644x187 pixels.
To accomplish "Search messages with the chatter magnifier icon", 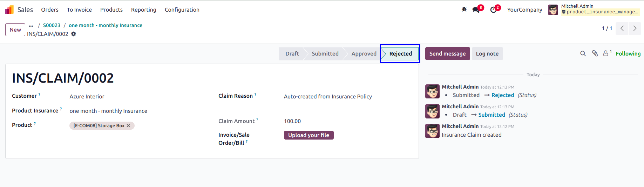I will [583, 53].
